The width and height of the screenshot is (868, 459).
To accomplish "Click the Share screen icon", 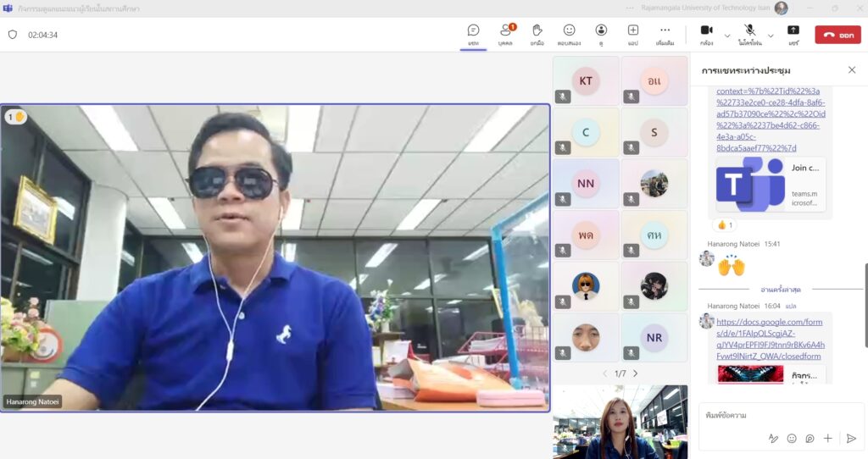I will click(x=793, y=34).
